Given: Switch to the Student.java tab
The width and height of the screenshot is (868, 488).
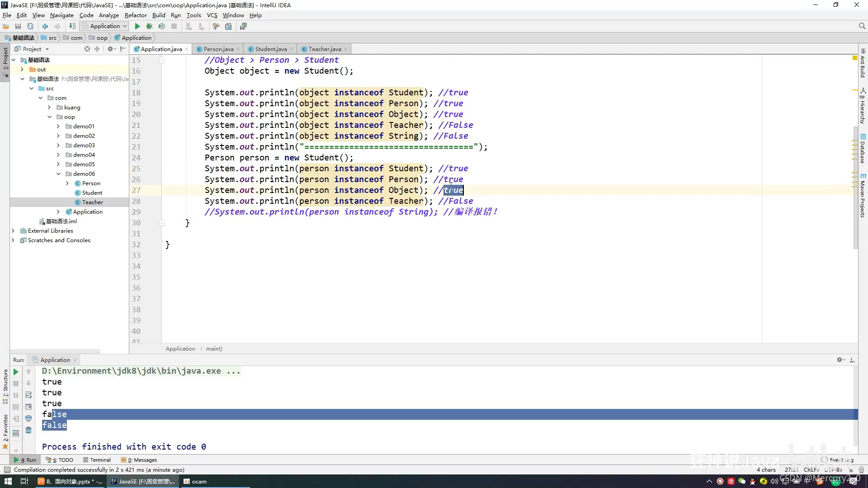Looking at the screenshot, I should (x=271, y=49).
